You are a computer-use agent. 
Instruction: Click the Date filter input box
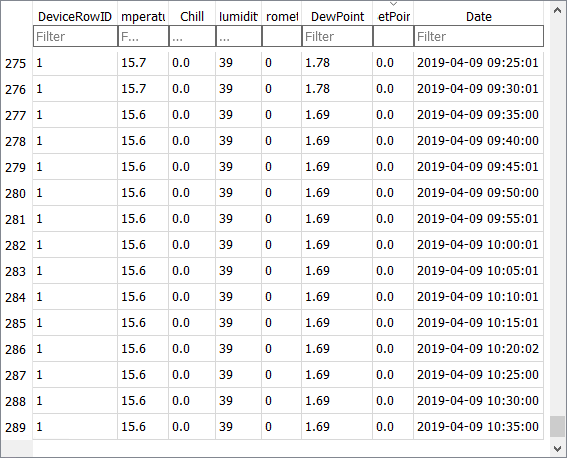tap(478, 36)
